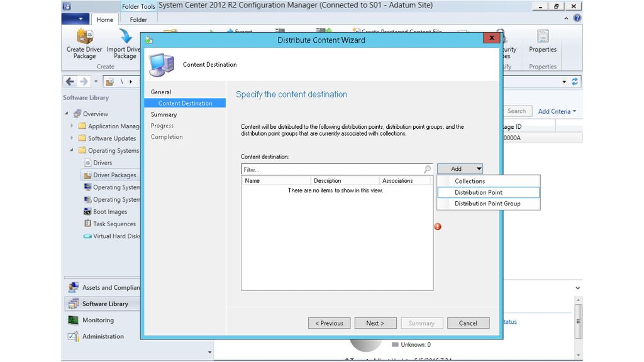Image resolution: width=644 pixels, height=362 pixels.
Task: Click the Overview tree node
Action: point(96,114)
